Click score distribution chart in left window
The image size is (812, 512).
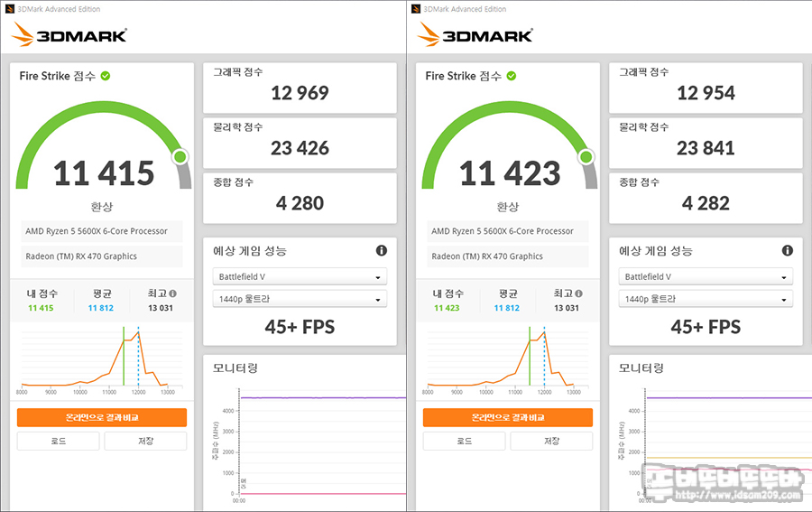click(101, 360)
